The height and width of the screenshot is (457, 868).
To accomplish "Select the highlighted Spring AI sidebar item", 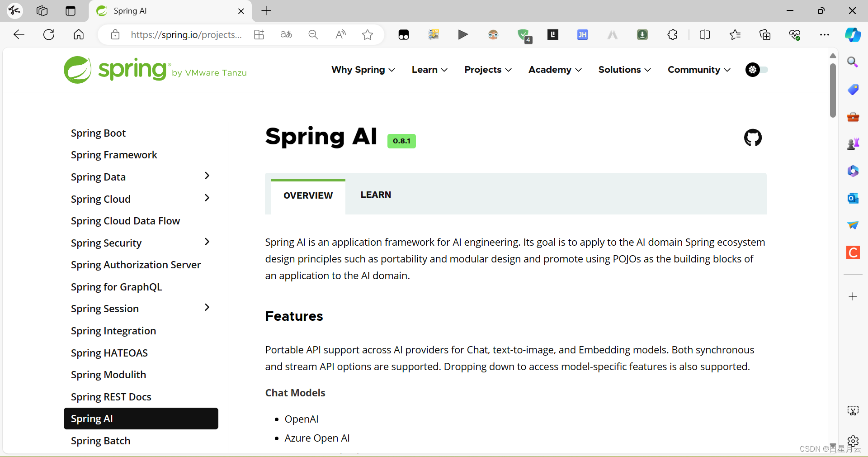I will click(x=141, y=419).
